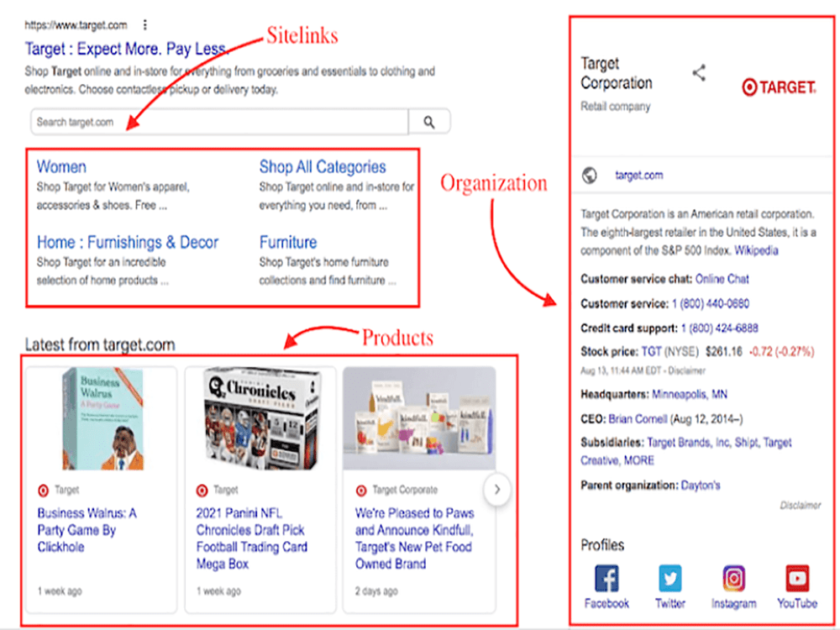
Task: Select the Target Corporation logo
Action: (778, 87)
